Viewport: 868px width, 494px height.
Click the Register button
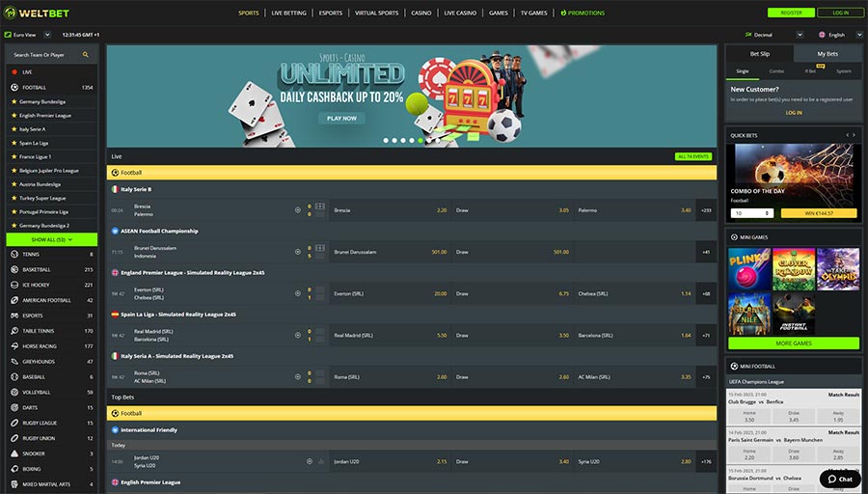click(791, 13)
